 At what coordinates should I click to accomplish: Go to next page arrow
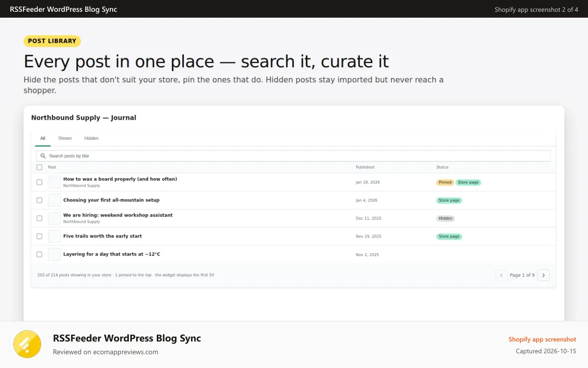(x=543, y=275)
